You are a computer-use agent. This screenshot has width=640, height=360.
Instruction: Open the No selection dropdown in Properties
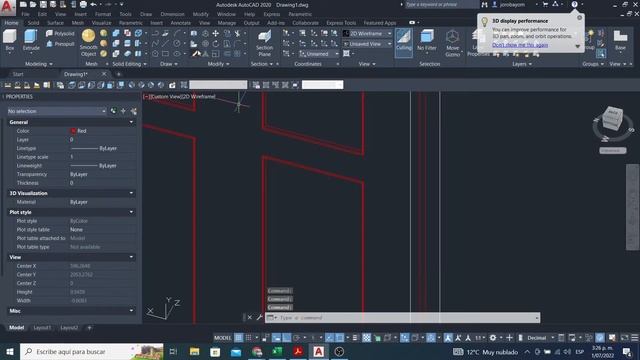coord(56,111)
